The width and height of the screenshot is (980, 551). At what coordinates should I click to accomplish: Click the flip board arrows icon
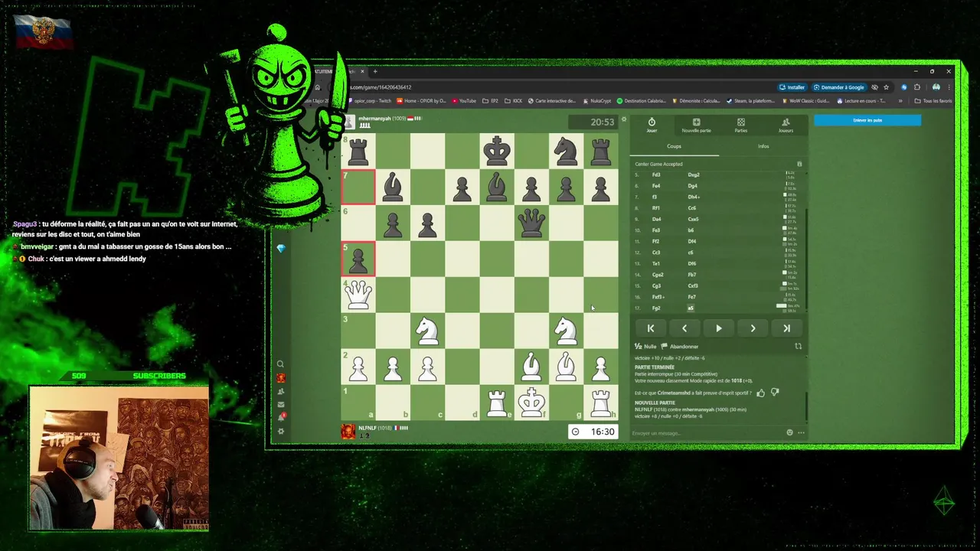click(798, 346)
